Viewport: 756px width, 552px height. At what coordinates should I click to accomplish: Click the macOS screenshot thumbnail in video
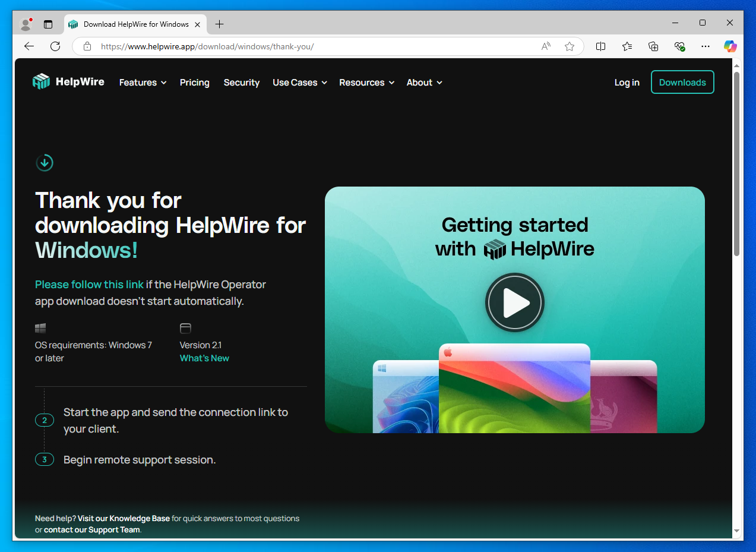pos(514,389)
